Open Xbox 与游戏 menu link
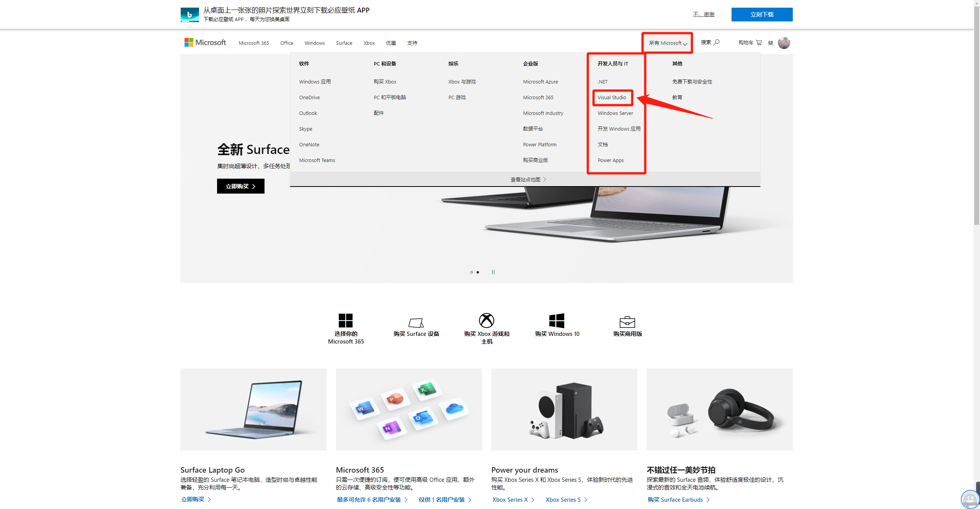Viewport: 980px width, 509px height. tap(462, 82)
